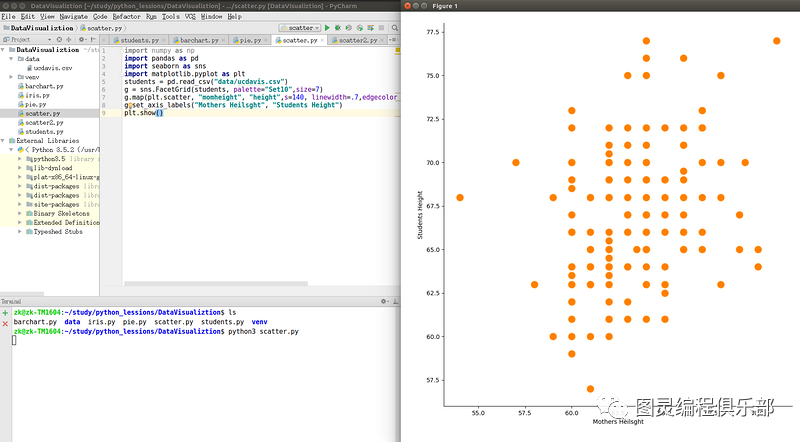Click code line 9 plt.show()
The image size is (800, 442).
pos(143,113)
